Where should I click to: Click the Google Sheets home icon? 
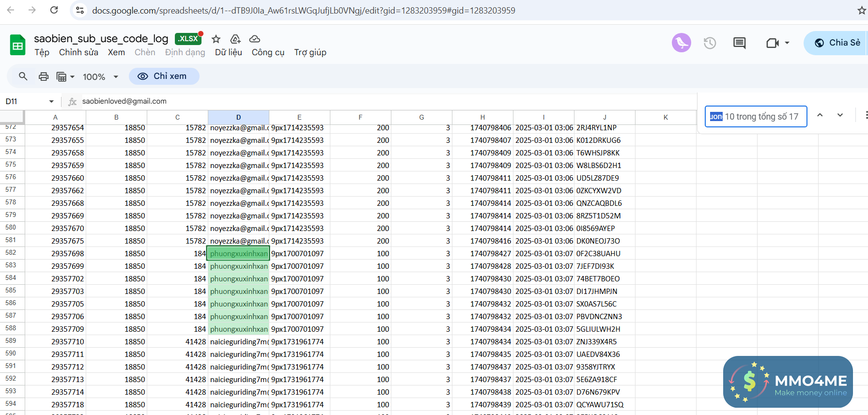pos(18,46)
